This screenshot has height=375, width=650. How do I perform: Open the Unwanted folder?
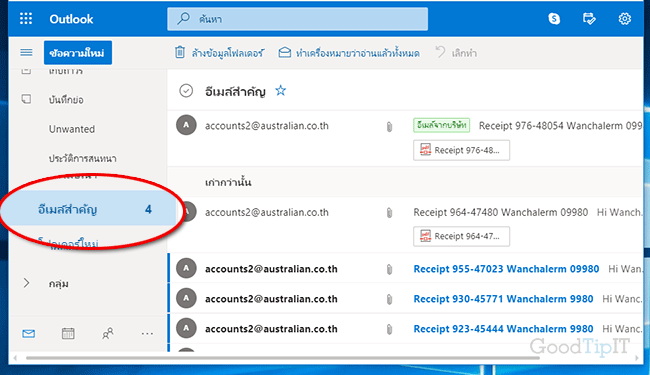click(x=72, y=129)
